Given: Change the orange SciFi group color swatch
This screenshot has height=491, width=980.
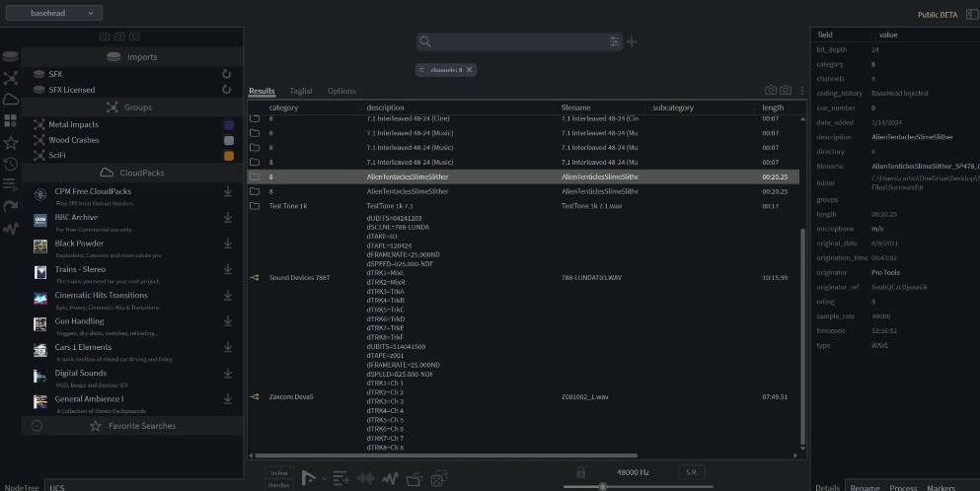Looking at the screenshot, I should (229, 156).
